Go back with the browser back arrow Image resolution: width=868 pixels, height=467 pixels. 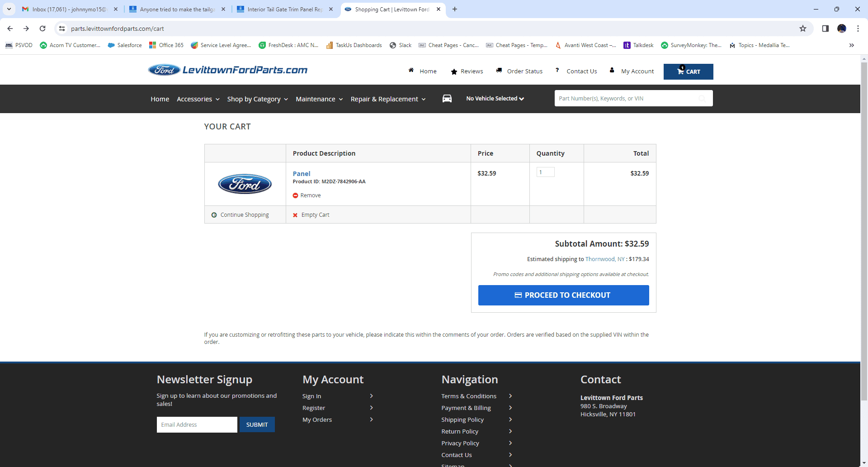10,29
